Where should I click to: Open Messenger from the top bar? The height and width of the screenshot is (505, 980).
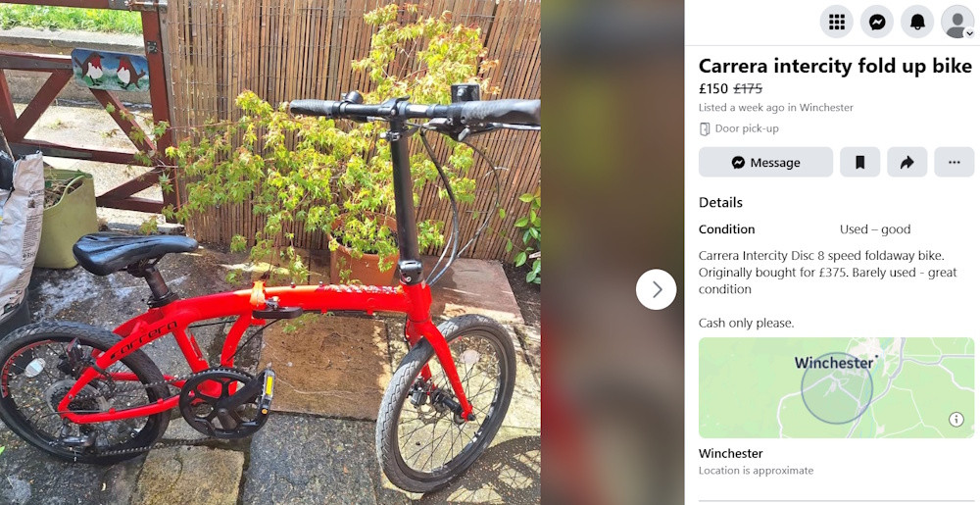click(x=877, y=22)
